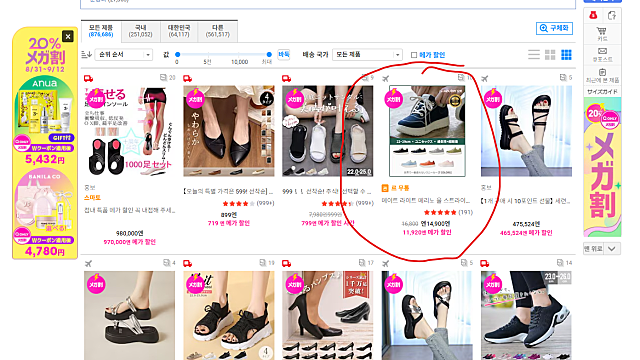Open the navy sneaker product thumbnail
Screen dimensions: 640x360
427,131
